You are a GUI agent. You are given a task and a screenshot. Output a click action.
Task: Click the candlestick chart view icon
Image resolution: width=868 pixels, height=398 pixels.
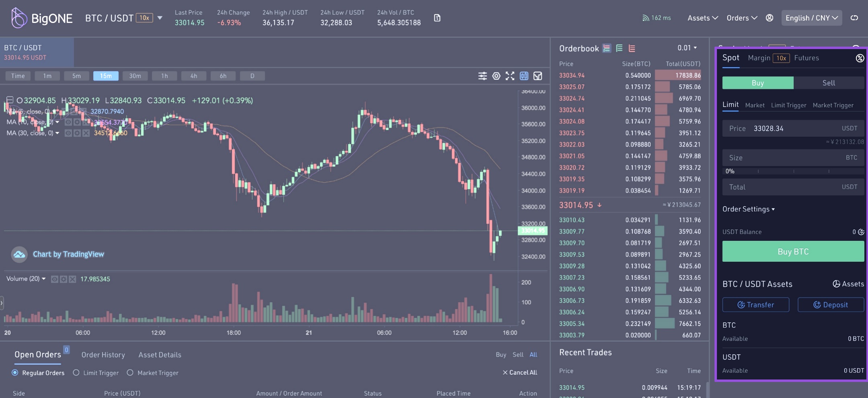click(524, 76)
